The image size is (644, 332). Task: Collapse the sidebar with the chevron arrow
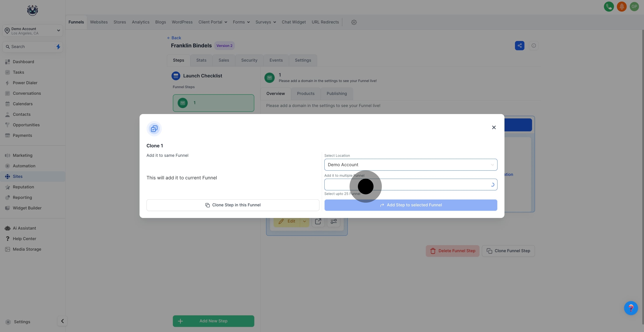point(62,321)
